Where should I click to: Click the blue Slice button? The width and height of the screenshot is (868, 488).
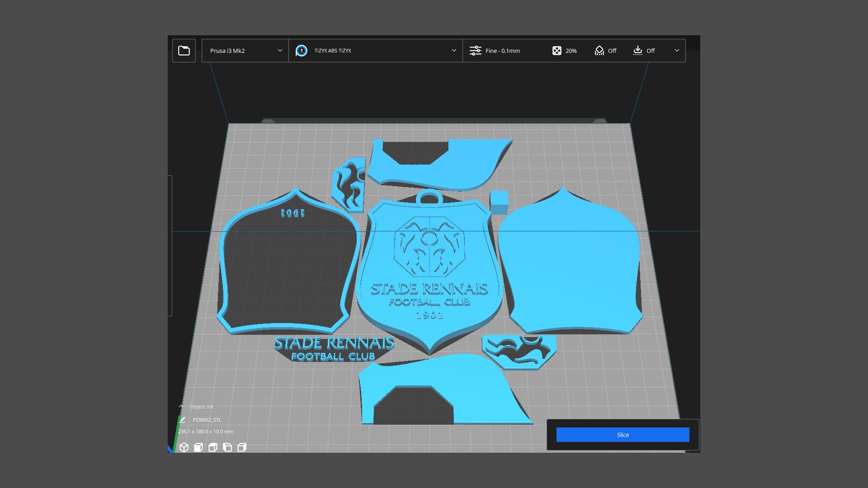(x=623, y=435)
